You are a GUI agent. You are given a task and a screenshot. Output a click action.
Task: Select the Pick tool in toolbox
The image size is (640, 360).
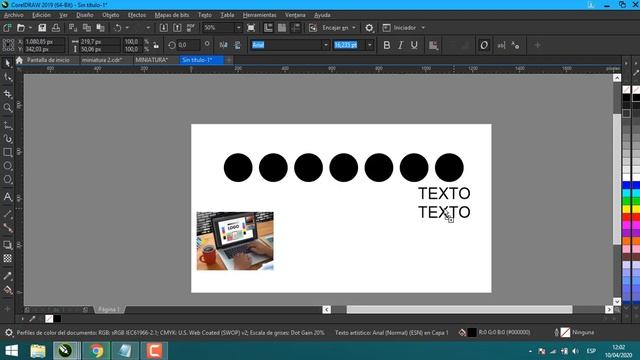(x=7, y=63)
